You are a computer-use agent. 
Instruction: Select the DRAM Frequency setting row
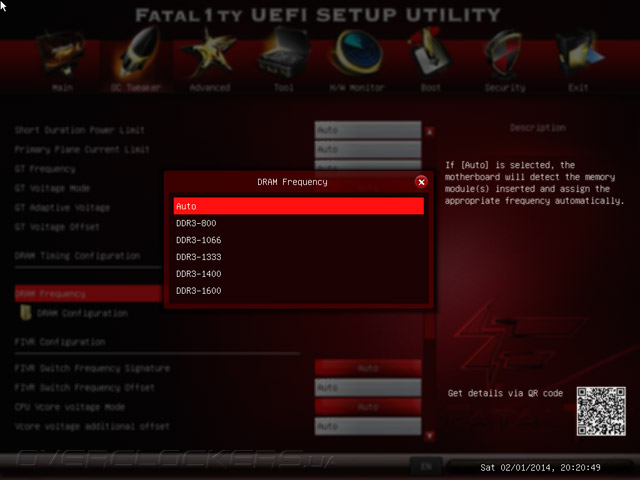tap(88, 293)
